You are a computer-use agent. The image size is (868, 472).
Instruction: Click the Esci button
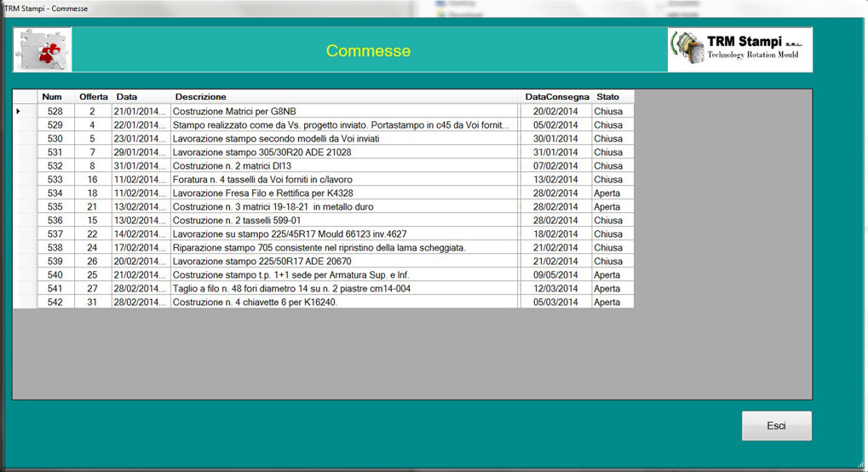[x=777, y=425]
